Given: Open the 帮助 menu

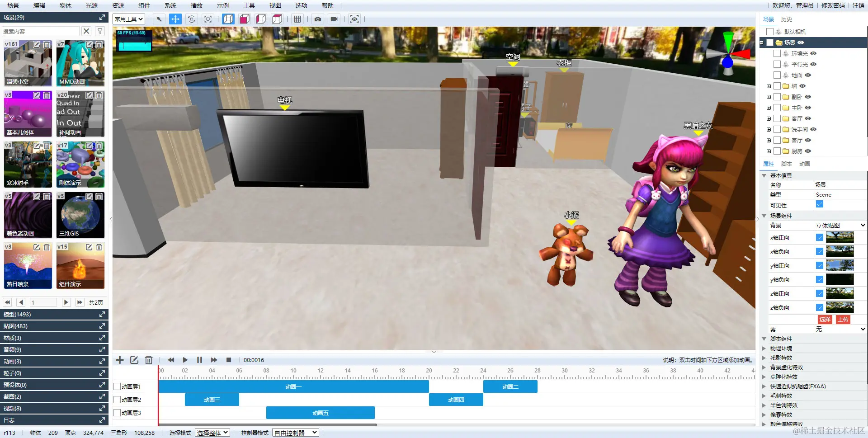Looking at the screenshot, I should pyautogui.click(x=328, y=5).
